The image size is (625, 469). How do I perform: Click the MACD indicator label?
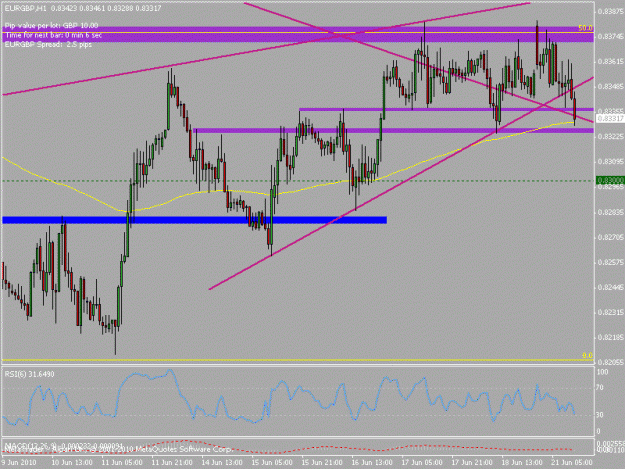click(64, 445)
